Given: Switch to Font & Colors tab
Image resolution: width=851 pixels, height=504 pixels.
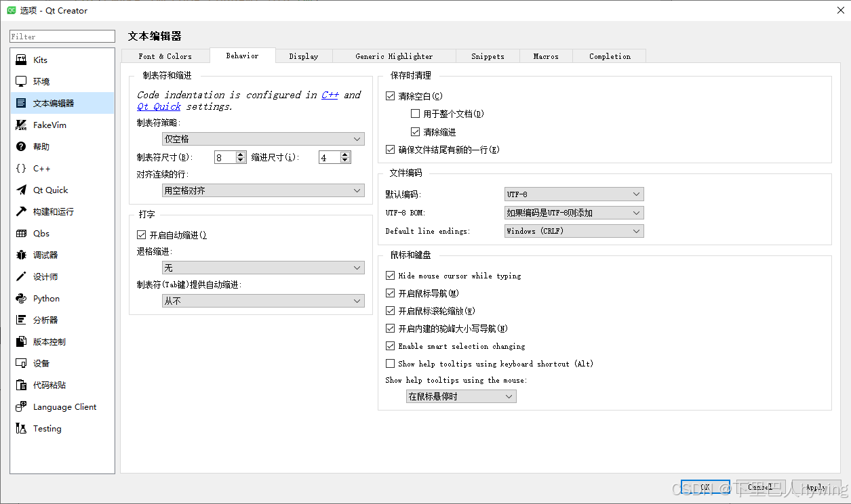Looking at the screenshot, I should point(165,56).
